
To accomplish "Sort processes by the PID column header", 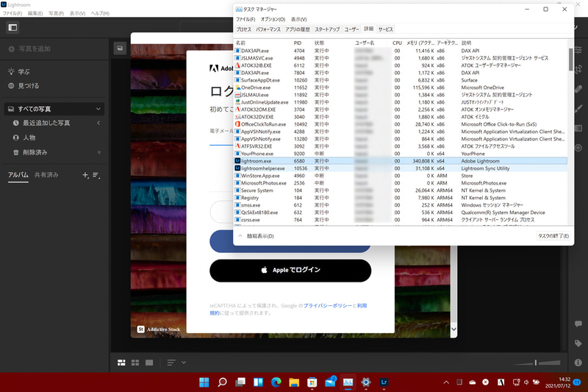I will [298, 43].
